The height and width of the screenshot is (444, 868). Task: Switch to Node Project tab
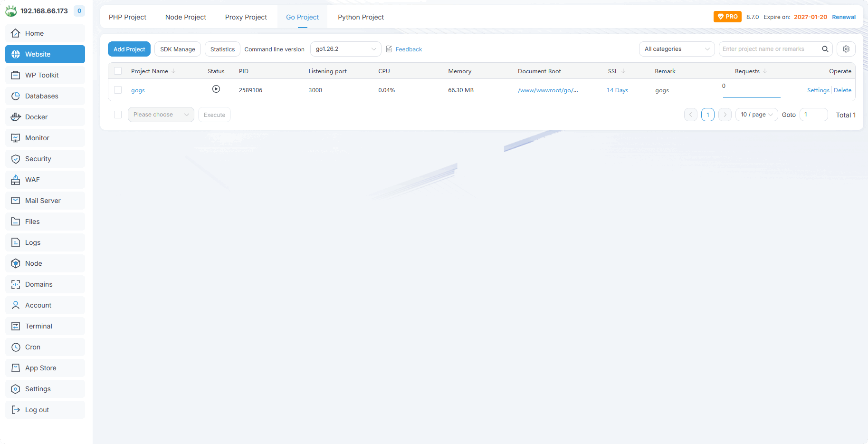186,17
